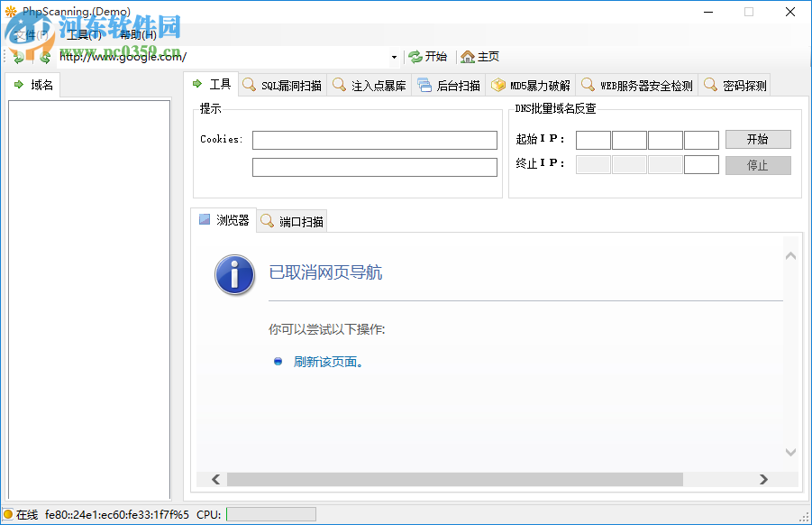Click inside the Cookies input field
Screen dimensions: 812x525
tap(375, 140)
